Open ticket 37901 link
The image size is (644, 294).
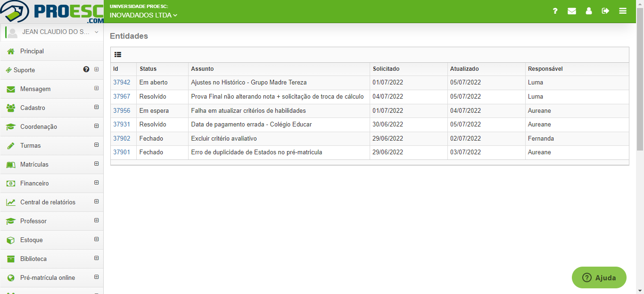click(x=122, y=152)
